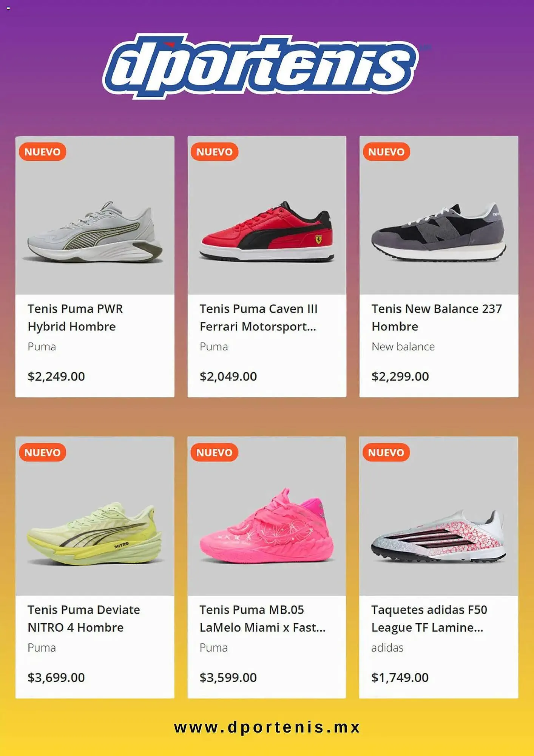Click the NUEVO badge on Puma MB.05 LaMelo
The height and width of the screenshot is (756, 534).
tap(214, 452)
